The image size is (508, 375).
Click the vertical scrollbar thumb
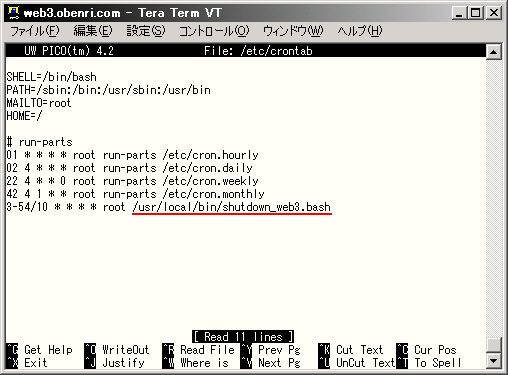493,345
